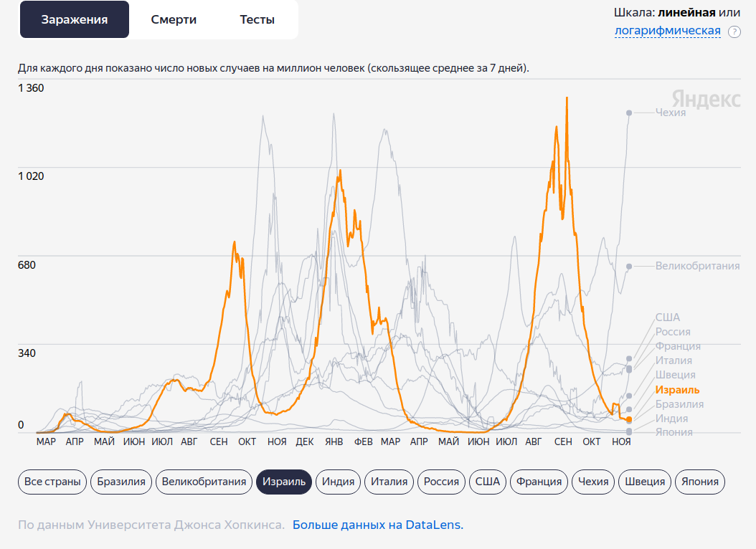Open the Тесты tab
This screenshot has width=756, height=549.
pyautogui.click(x=257, y=19)
